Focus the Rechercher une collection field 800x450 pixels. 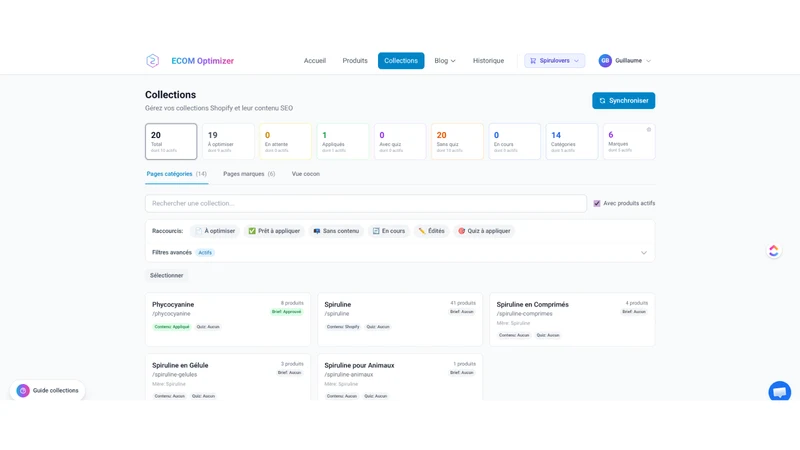click(366, 203)
